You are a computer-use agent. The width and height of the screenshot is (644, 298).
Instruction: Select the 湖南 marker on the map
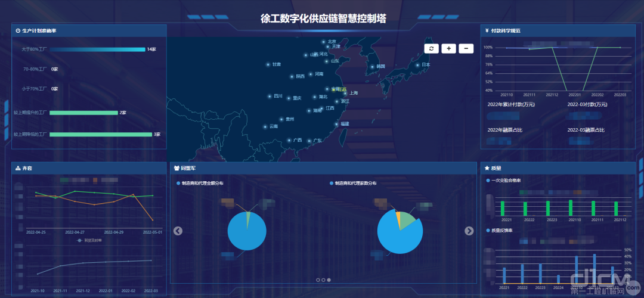point(309,111)
